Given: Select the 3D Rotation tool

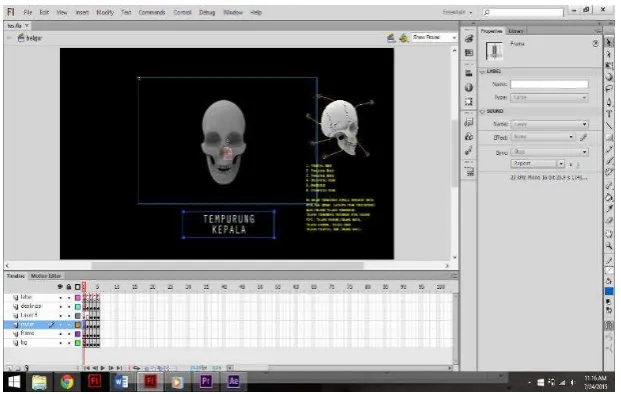Looking at the screenshot, I should 609,77.
